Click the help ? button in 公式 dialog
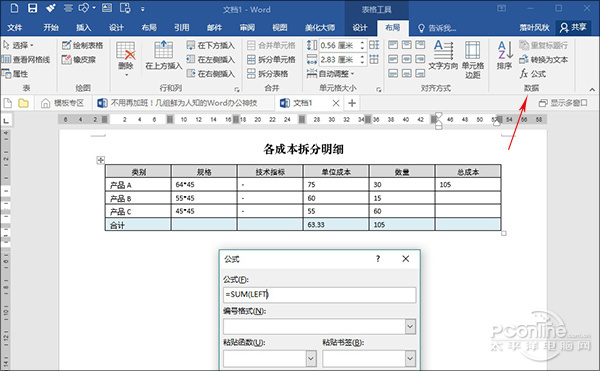The height and width of the screenshot is (371, 600). 378,259
